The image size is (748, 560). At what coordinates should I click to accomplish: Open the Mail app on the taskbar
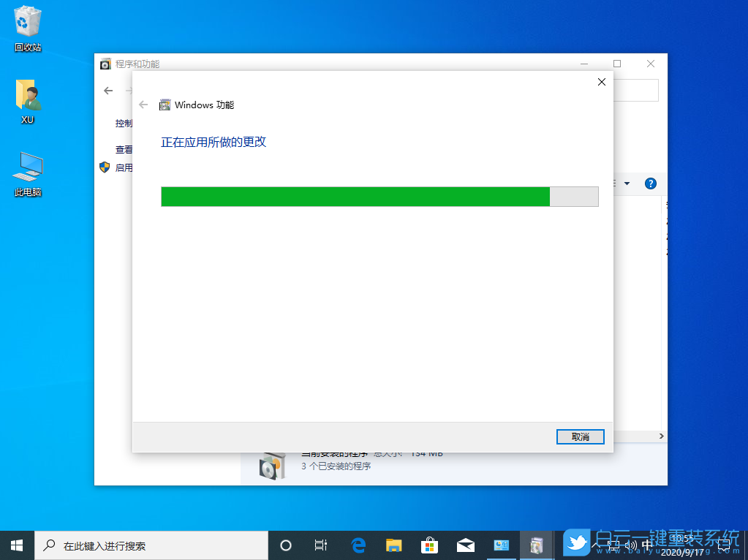click(x=465, y=545)
